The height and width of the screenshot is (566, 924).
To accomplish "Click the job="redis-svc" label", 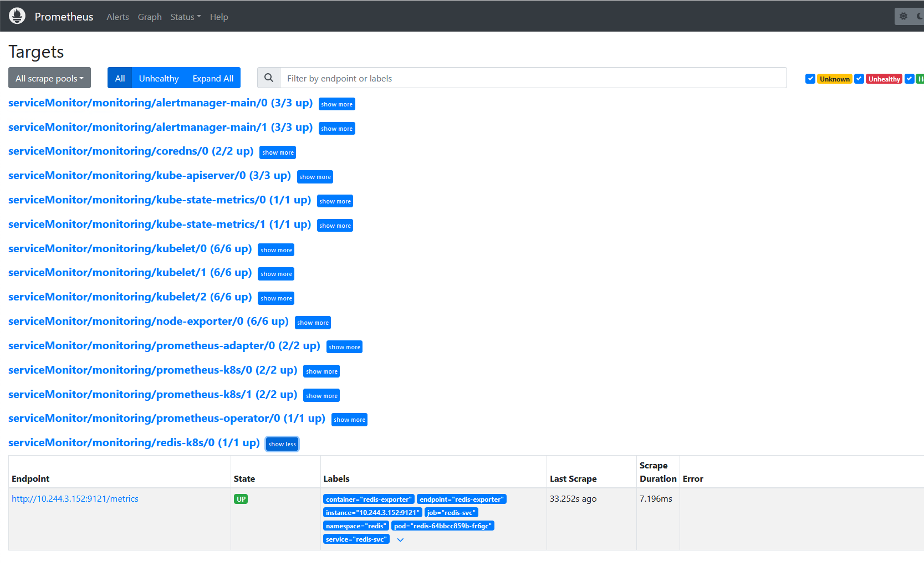I will (x=451, y=513).
